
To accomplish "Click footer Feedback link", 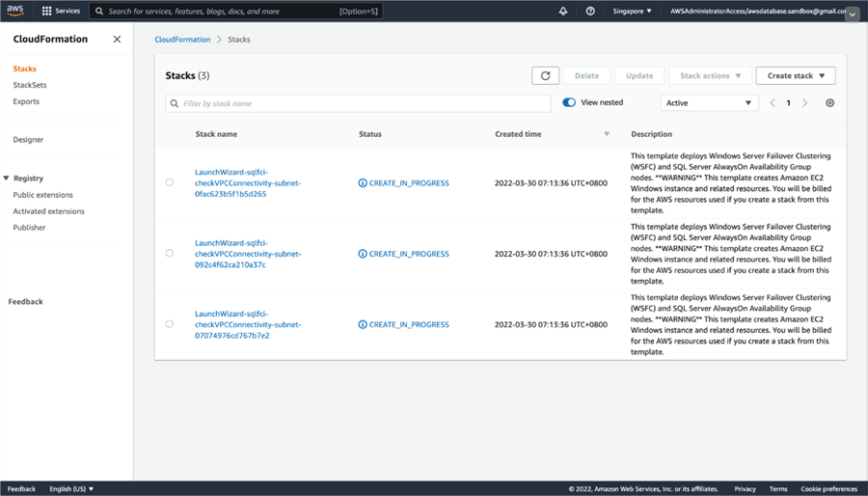I will click(x=21, y=489).
